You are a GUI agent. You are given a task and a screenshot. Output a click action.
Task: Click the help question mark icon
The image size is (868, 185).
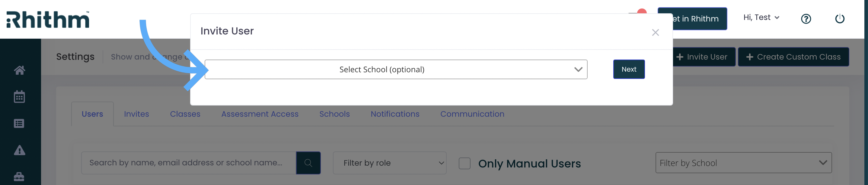(x=806, y=18)
